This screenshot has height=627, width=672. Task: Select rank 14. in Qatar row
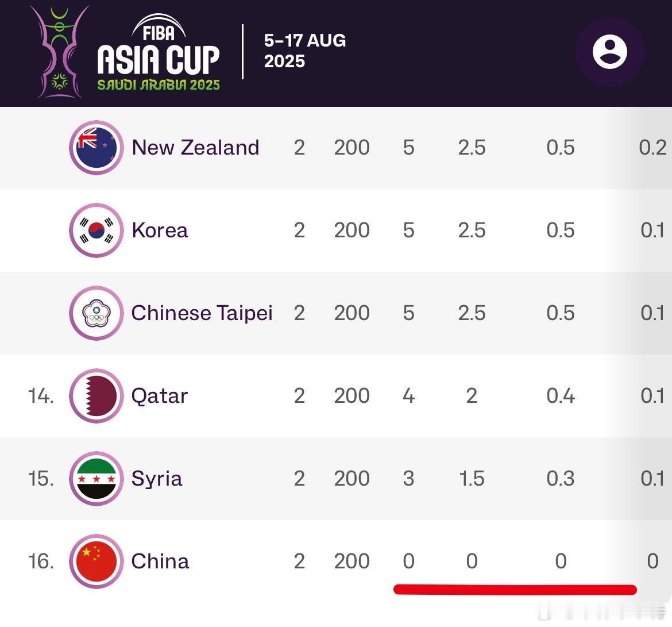(x=41, y=396)
